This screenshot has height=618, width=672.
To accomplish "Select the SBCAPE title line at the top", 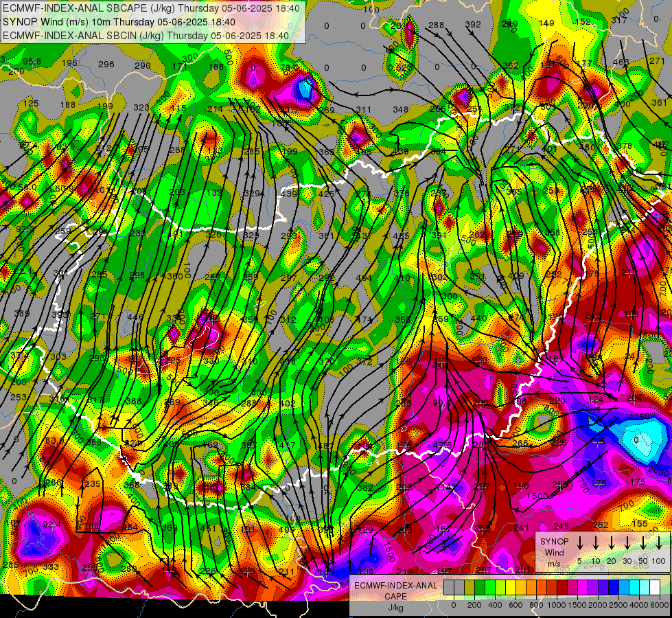I will pos(152,8).
